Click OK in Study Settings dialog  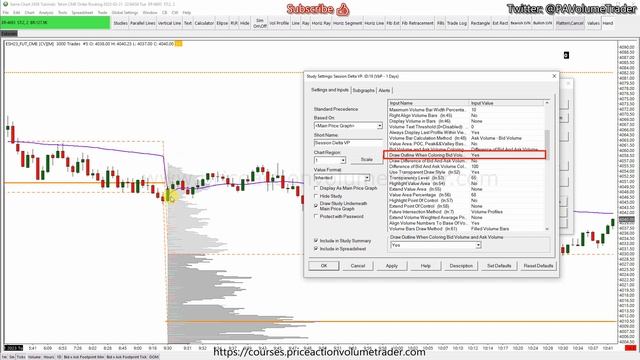(324, 266)
